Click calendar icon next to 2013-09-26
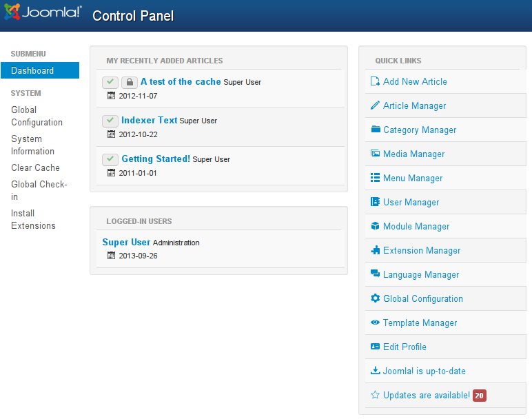Viewport: 532px width, 419px height. coord(111,256)
